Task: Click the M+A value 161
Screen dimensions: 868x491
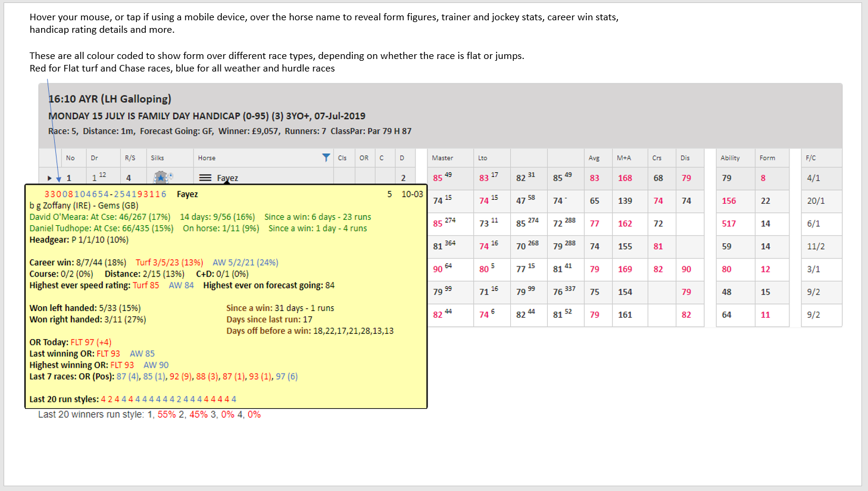Action: pos(625,315)
